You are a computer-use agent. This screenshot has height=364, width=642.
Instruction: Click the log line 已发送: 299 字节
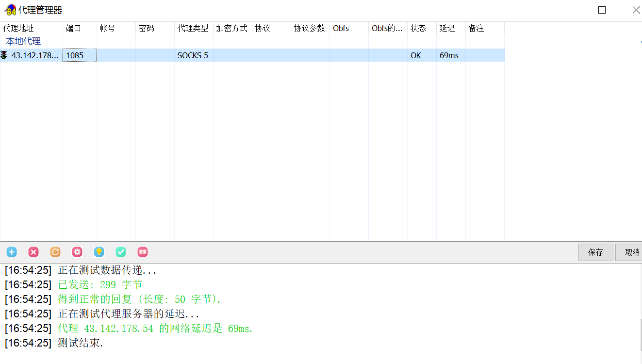100,284
